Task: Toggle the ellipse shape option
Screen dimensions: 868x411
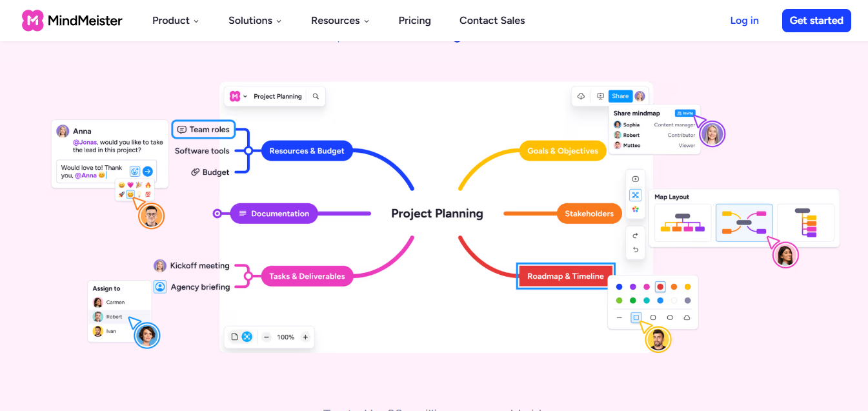Action: tap(670, 317)
